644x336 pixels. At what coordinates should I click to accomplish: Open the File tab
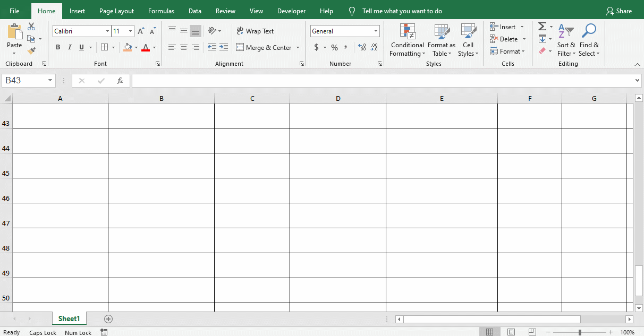pyautogui.click(x=14, y=11)
